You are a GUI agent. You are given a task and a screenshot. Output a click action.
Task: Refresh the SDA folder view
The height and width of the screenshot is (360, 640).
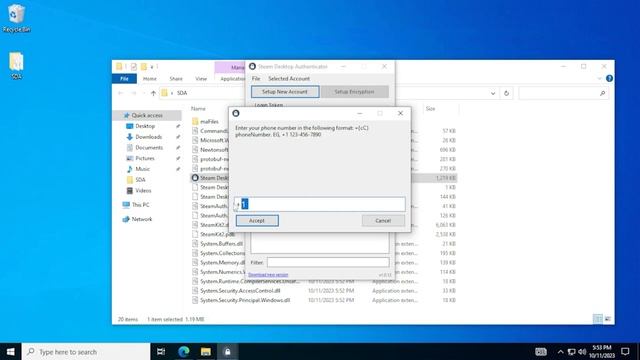[506, 93]
